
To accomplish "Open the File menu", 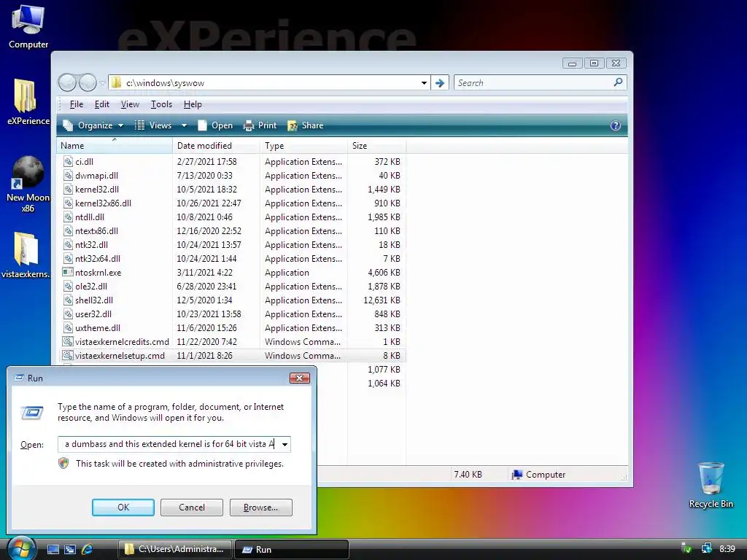I will coord(76,104).
